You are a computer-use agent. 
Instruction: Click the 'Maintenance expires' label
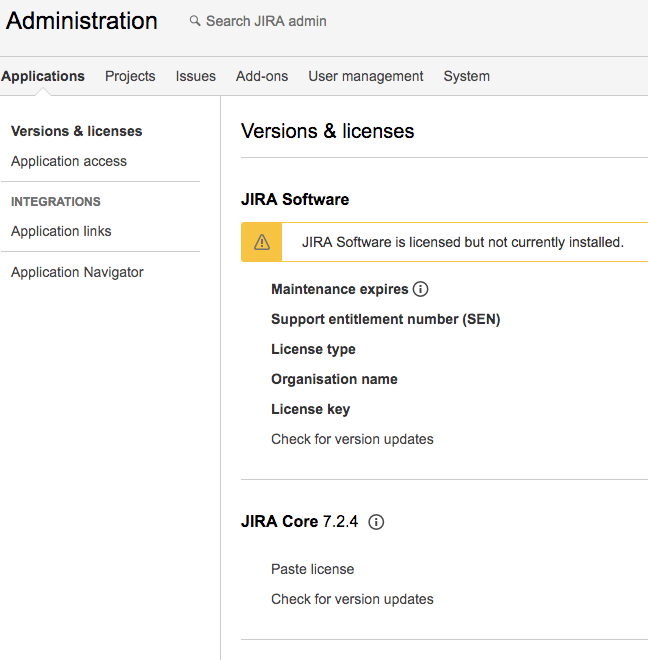click(340, 289)
